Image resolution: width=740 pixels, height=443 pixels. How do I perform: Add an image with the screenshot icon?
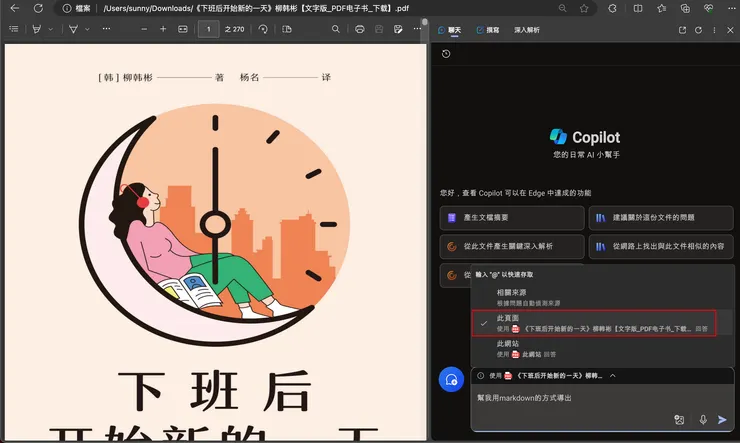point(679,419)
